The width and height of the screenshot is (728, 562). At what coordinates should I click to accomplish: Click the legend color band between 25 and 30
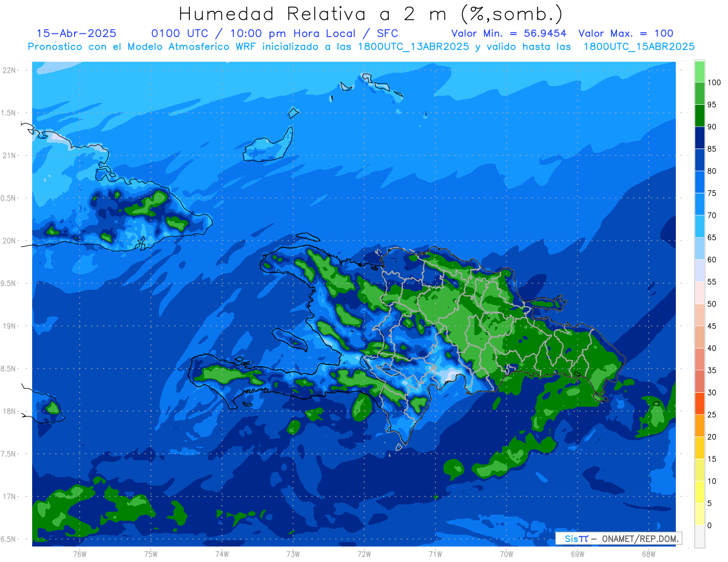[699, 403]
